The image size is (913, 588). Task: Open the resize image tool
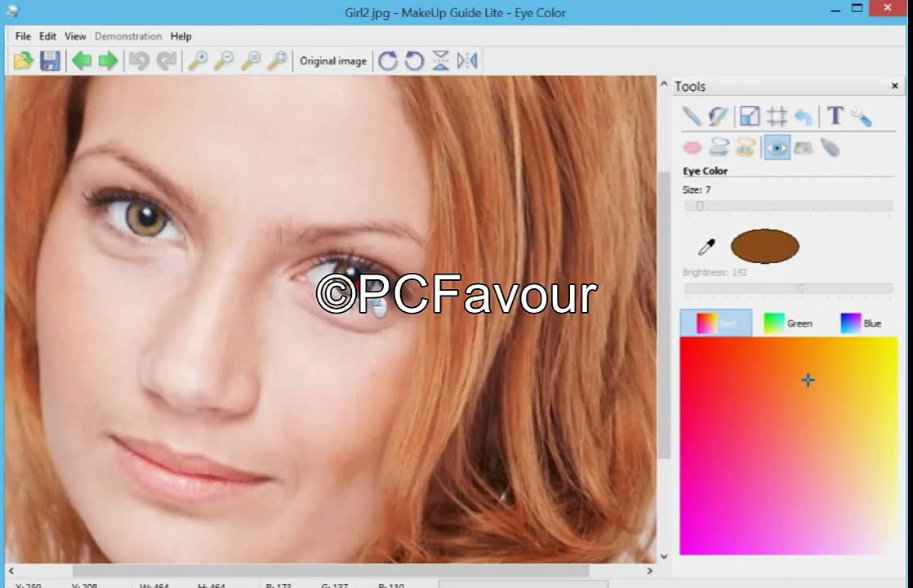[x=750, y=117]
